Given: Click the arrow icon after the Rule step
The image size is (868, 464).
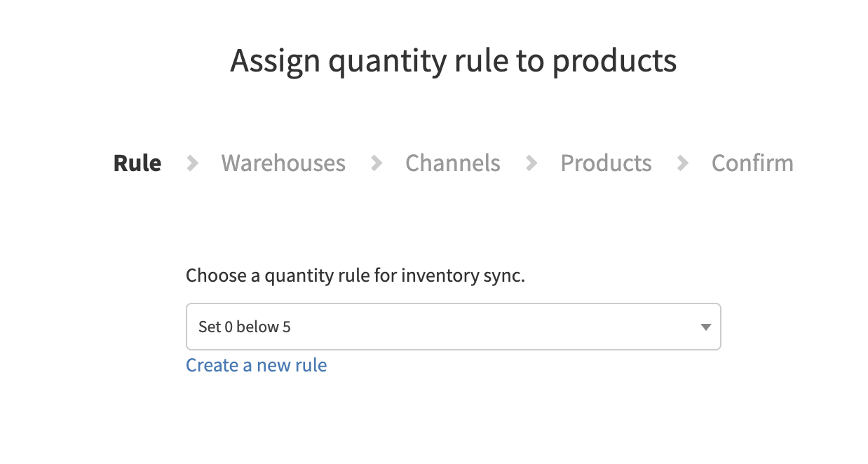Looking at the screenshot, I should 192,163.
